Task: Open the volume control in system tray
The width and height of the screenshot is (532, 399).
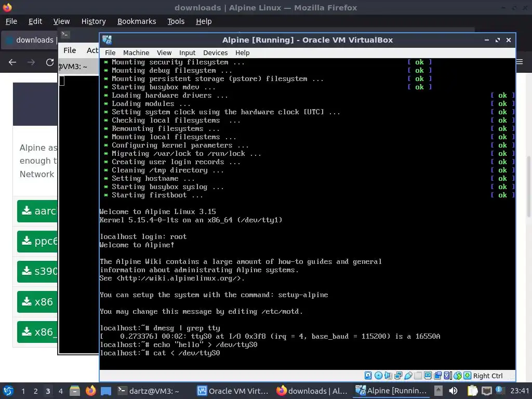Action: 453,391
